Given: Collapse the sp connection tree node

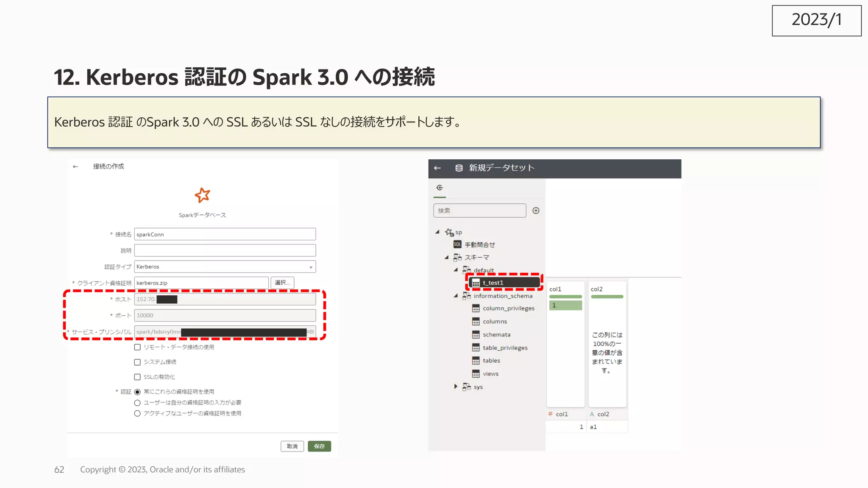Looking at the screenshot, I should pos(437,232).
